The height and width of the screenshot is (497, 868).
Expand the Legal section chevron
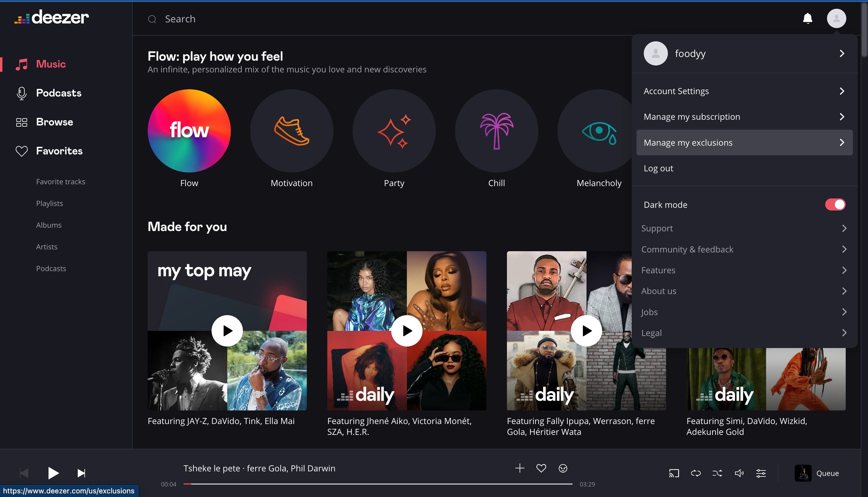pos(844,332)
